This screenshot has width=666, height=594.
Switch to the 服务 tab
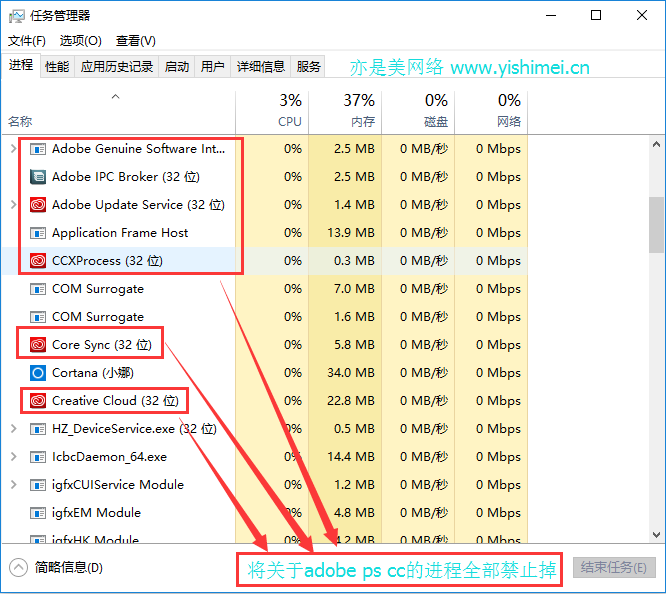coord(308,67)
